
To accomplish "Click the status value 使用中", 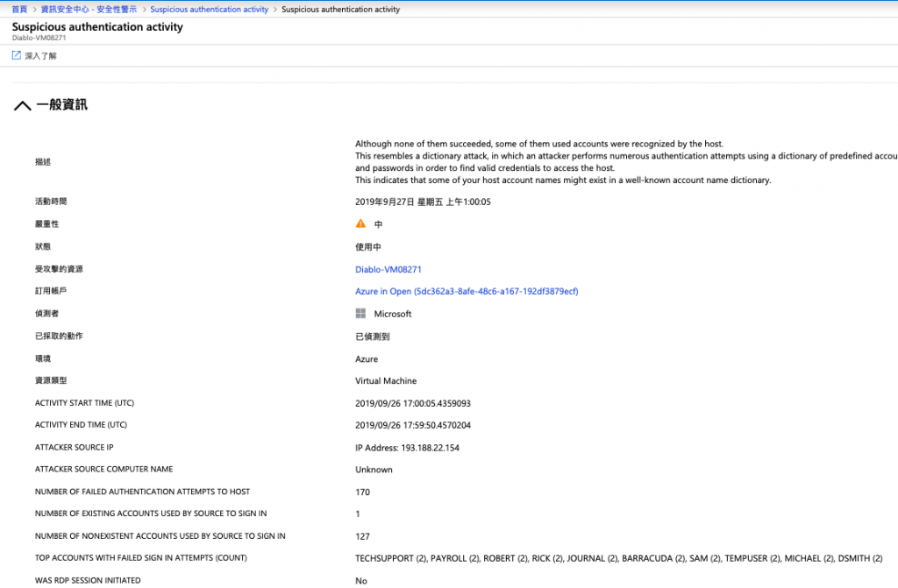I will click(368, 247).
